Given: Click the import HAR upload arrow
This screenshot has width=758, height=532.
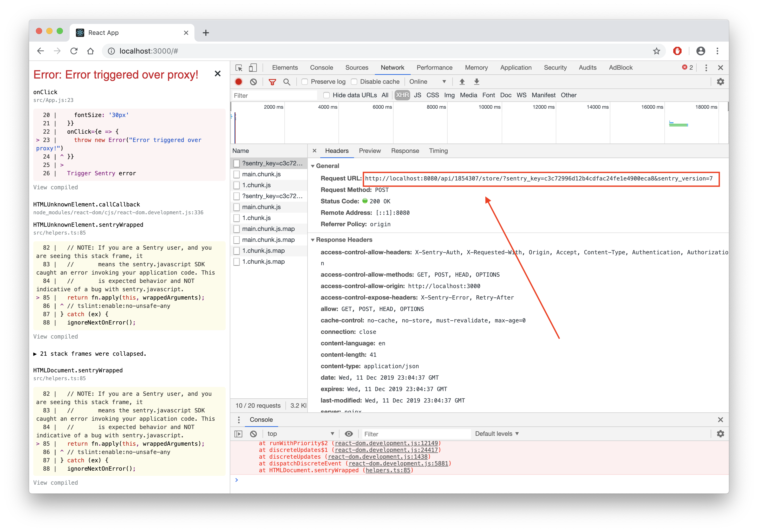Looking at the screenshot, I should (462, 82).
